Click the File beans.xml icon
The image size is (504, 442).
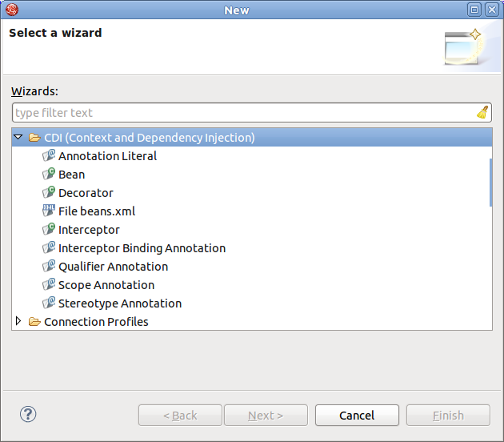coord(49,211)
